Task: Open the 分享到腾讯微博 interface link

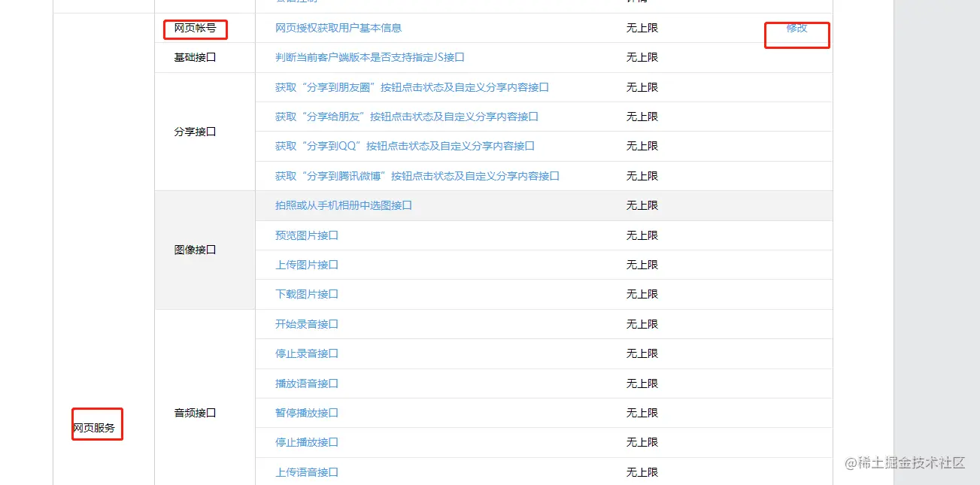Action: (417, 176)
